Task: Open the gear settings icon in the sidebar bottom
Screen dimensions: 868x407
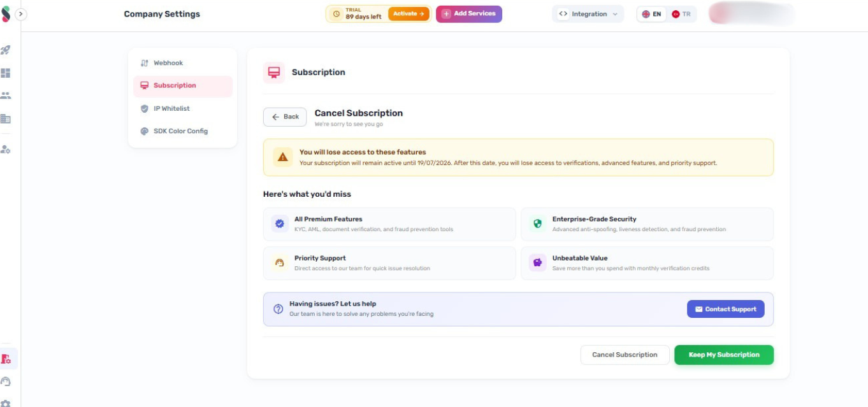Action: coord(6,403)
